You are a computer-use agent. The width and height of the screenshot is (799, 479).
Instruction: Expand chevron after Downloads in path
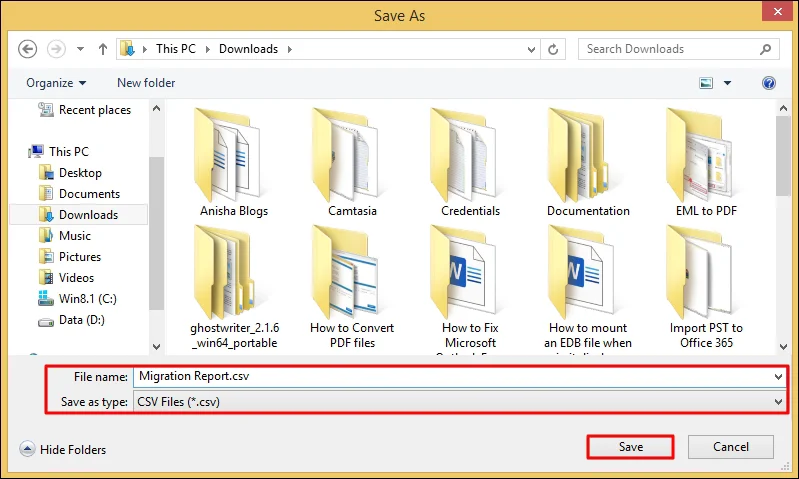click(x=290, y=49)
